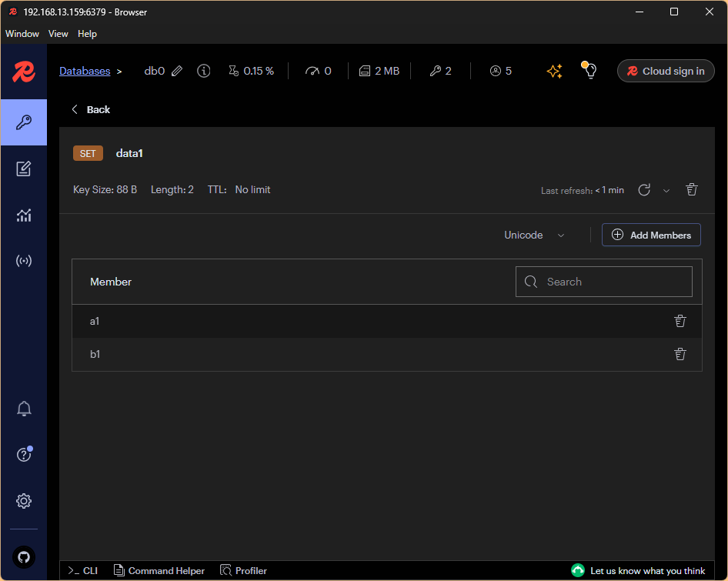Open the Pub/Sub broadcast icon
The width and height of the screenshot is (728, 581).
(24, 261)
